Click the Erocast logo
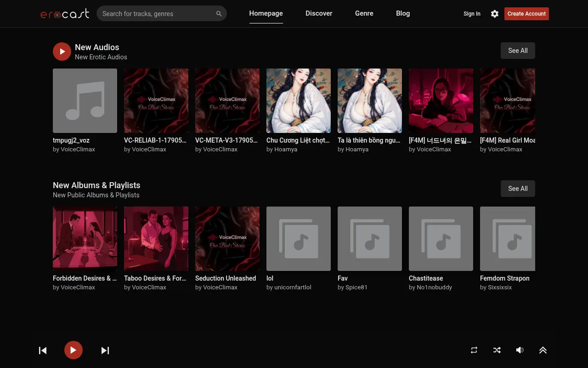The height and width of the screenshot is (368, 588). [x=65, y=14]
